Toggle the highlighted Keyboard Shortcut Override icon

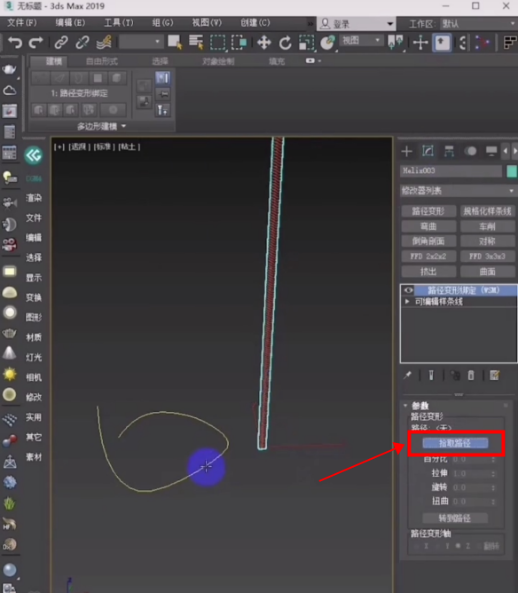click(442, 42)
